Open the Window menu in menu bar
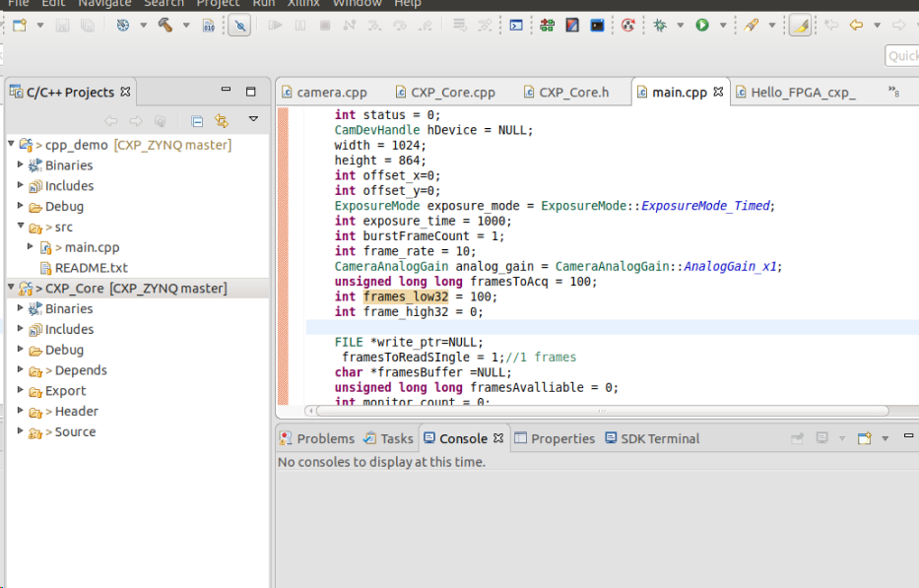Viewport: 919px width, 588px height. pyautogui.click(x=356, y=4)
